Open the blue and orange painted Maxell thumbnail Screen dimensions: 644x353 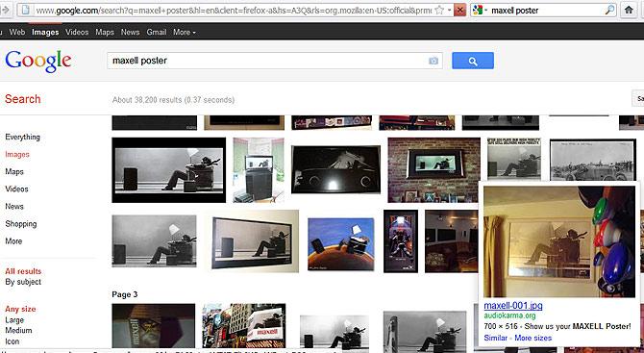341,244
